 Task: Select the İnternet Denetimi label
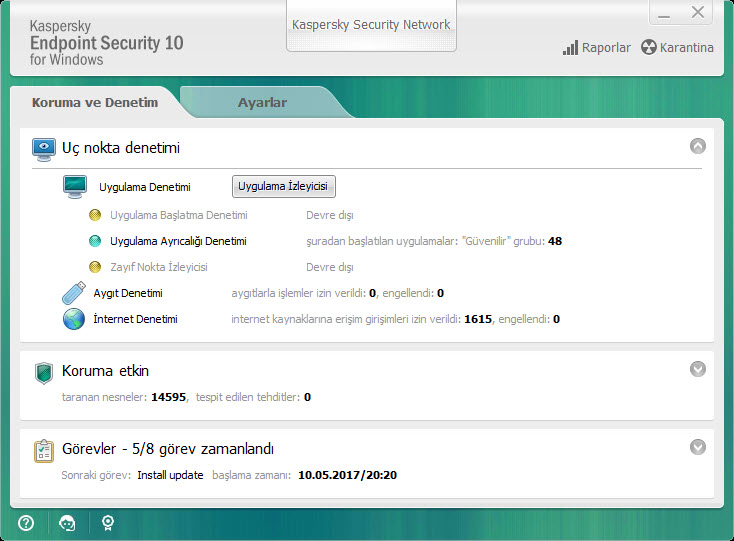pyautogui.click(x=135, y=319)
